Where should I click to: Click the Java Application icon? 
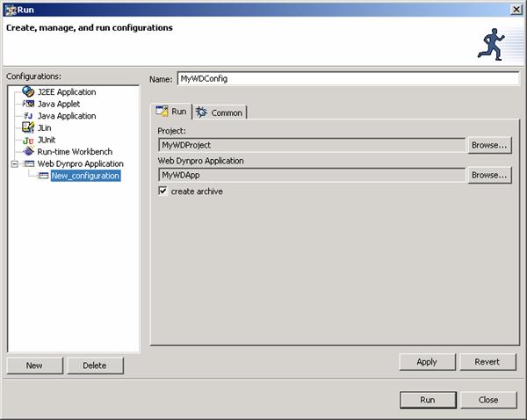28,116
